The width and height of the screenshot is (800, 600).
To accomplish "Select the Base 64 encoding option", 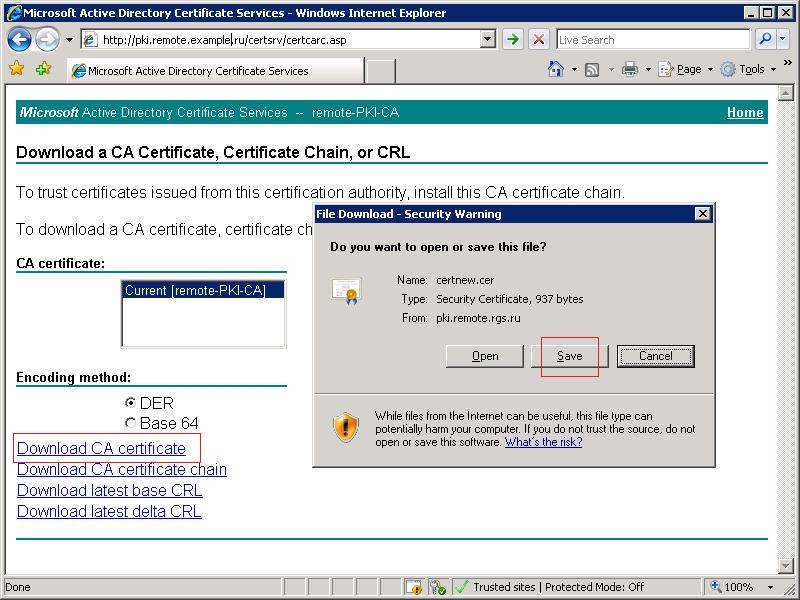I will [131, 423].
